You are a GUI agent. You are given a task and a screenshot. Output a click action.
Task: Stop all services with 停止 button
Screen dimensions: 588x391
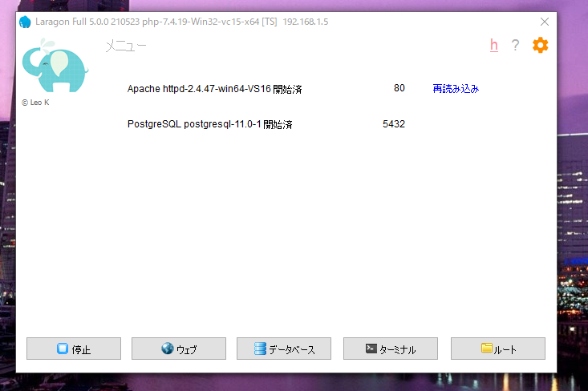[x=74, y=349]
